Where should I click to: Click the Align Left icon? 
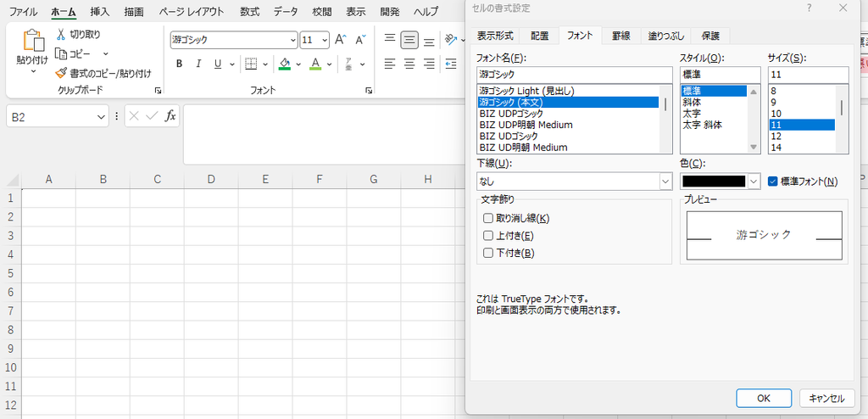pyautogui.click(x=390, y=64)
